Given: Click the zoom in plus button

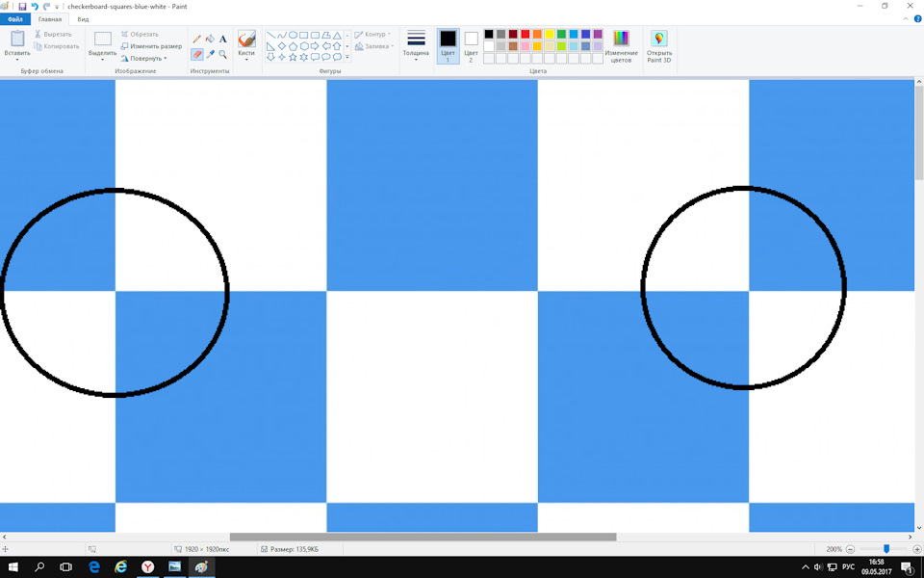Looking at the screenshot, I should 916,549.
